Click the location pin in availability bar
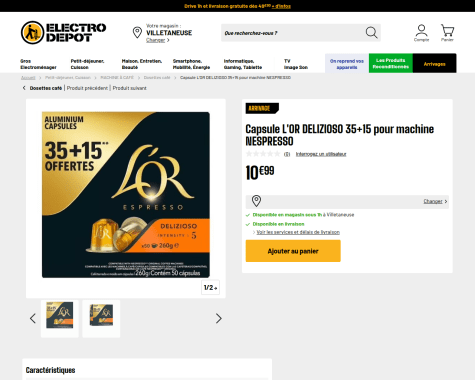The height and width of the screenshot is (380, 475). point(256,201)
